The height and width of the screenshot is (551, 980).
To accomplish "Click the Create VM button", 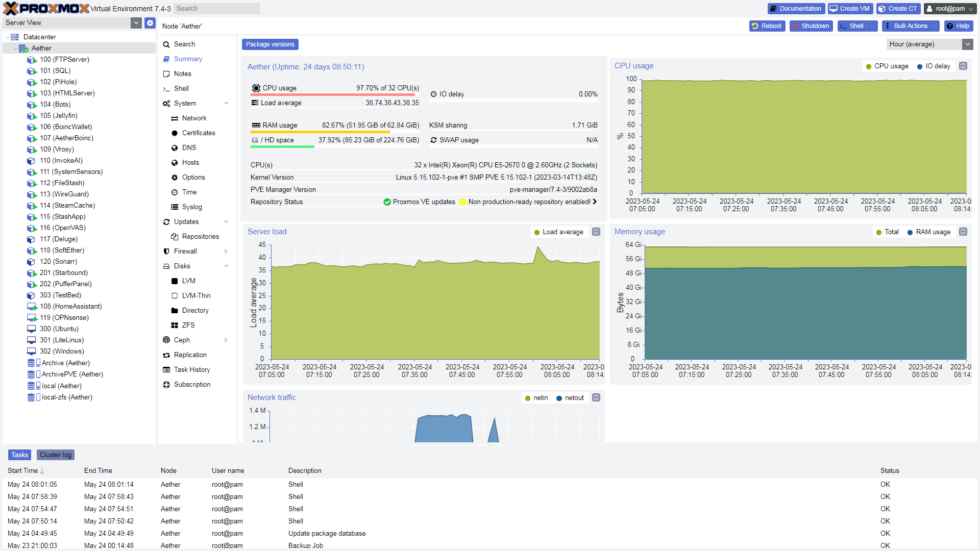I will [849, 8].
